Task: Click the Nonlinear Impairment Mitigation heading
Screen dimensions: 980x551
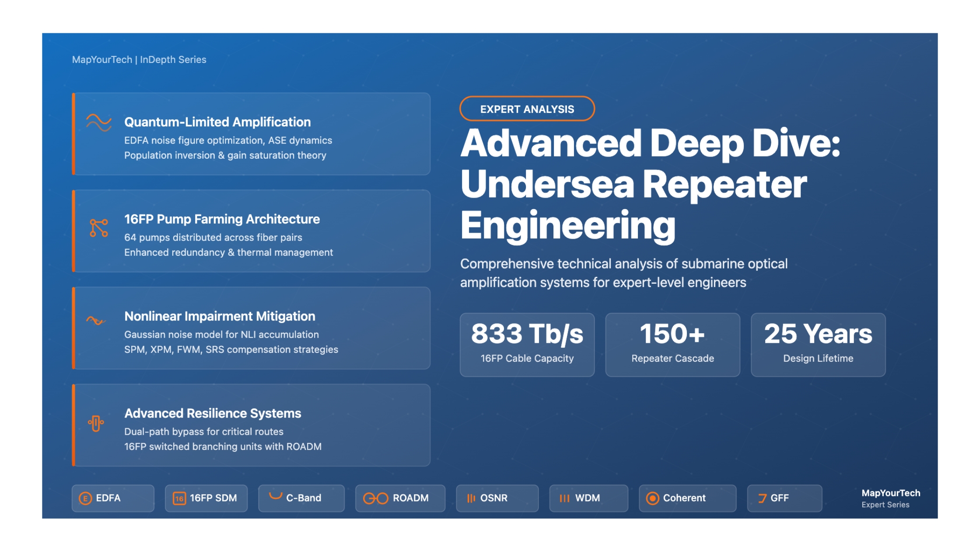Action: pyautogui.click(x=220, y=316)
